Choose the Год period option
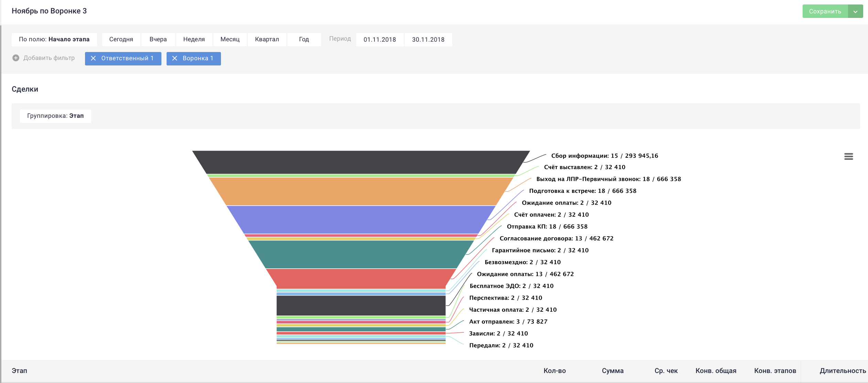 pyautogui.click(x=304, y=40)
